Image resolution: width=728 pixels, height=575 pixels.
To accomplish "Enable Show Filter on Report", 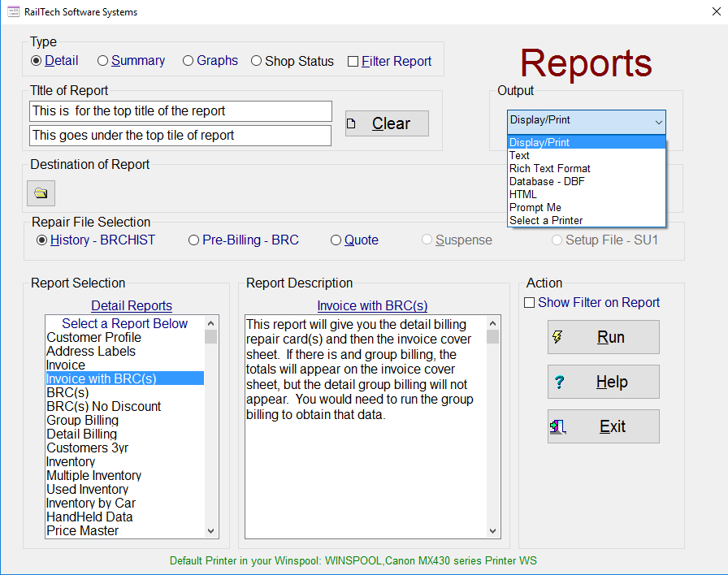I will [x=530, y=302].
